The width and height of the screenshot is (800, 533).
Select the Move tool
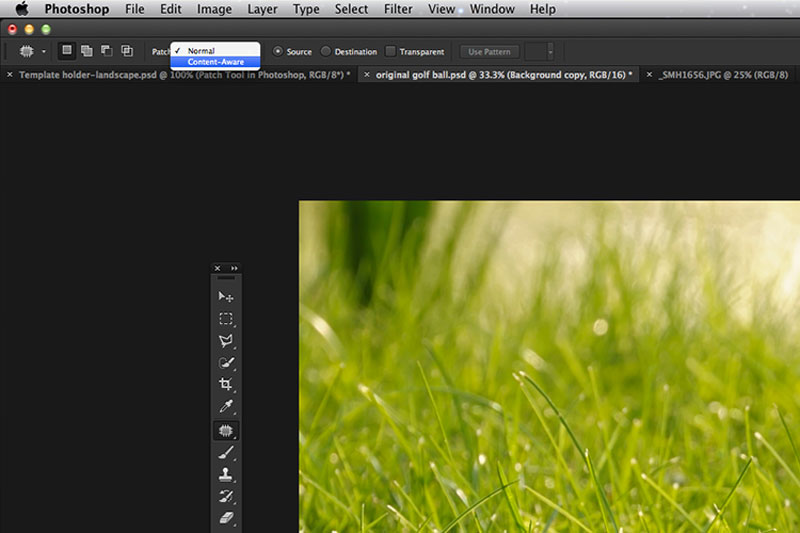(226, 297)
